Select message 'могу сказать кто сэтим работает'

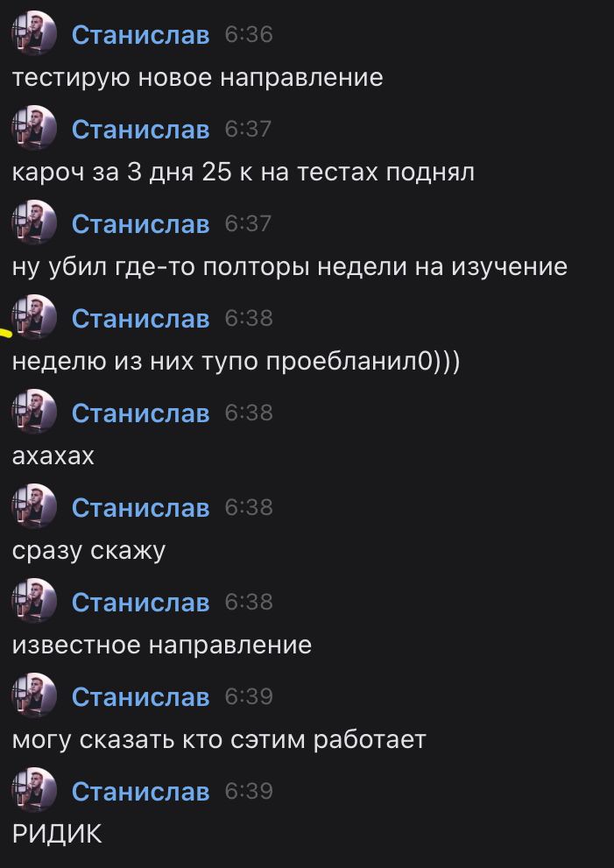point(219,740)
